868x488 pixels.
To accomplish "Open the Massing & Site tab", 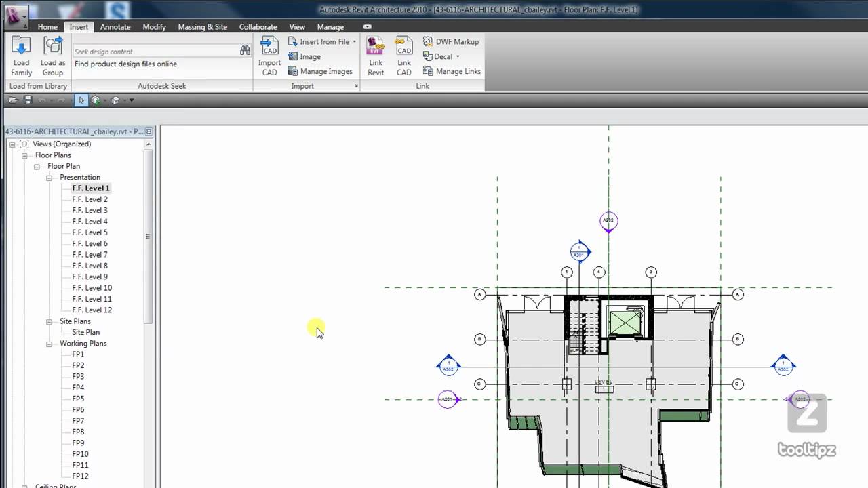I will pos(202,27).
